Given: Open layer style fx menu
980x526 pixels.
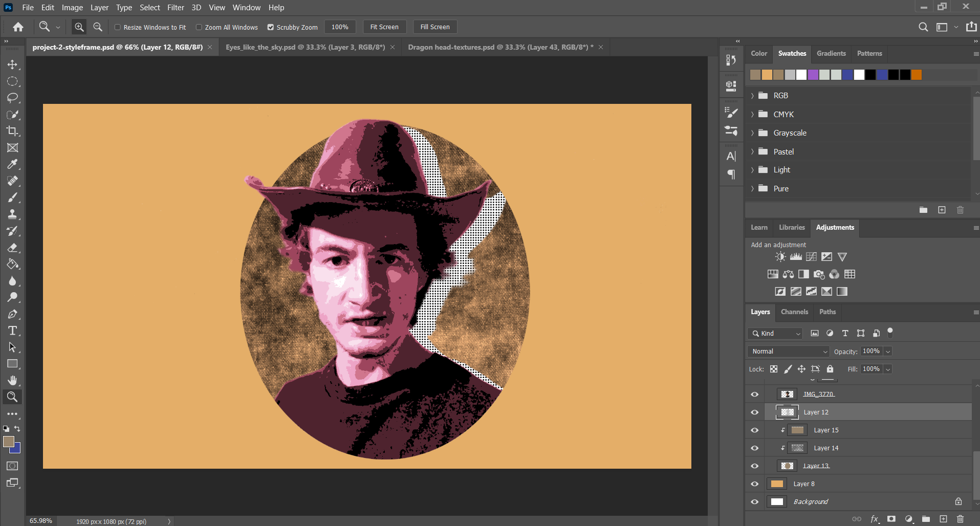Looking at the screenshot, I should coord(875,519).
